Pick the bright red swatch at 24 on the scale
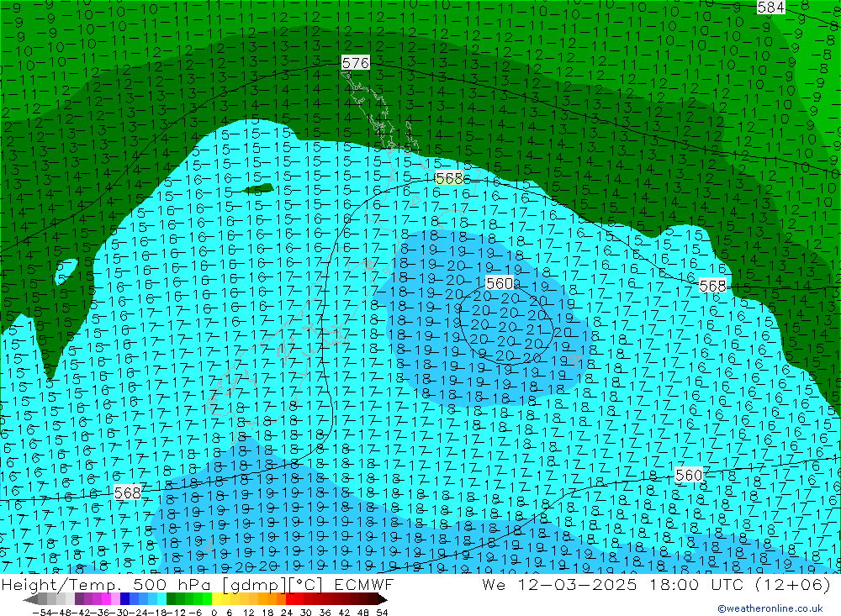 click(x=290, y=599)
